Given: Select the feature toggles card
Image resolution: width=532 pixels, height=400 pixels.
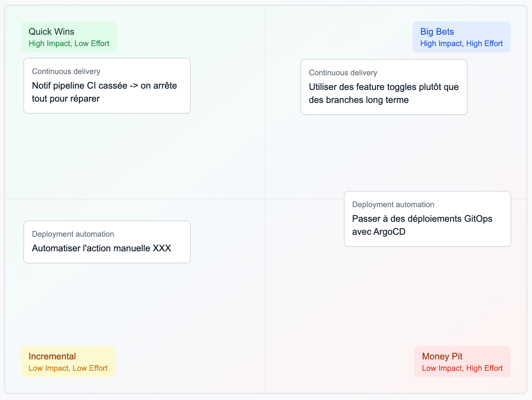Looking at the screenshot, I should [x=384, y=87].
